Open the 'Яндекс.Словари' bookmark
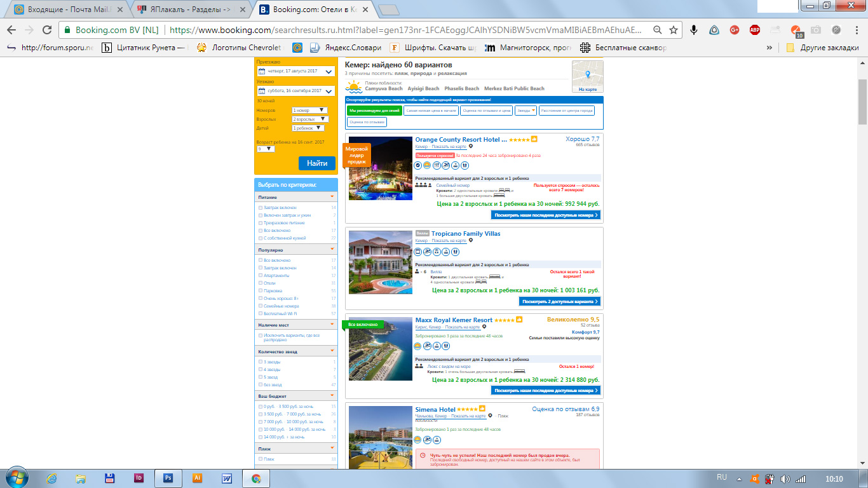This screenshot has width=868, height=488. coord(346,48)
